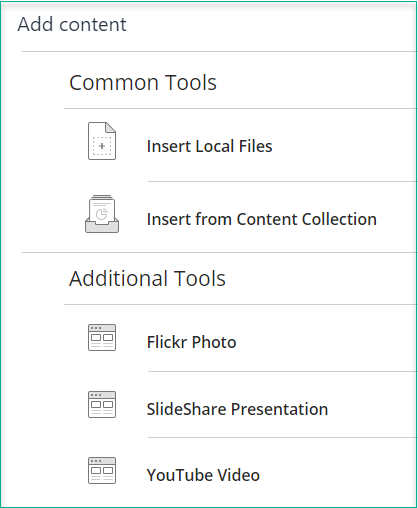Select the Insert Local Files text label
Image resolution: width=418 pixels, height=508 pixels.
click(x=209, y=146)
